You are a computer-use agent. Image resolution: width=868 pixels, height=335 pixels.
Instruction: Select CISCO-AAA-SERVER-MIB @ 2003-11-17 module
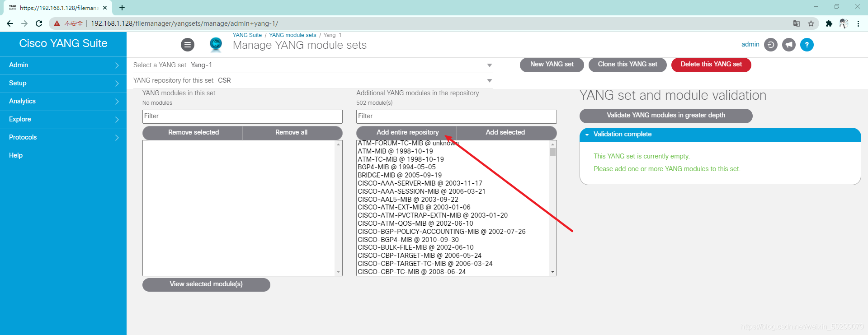click(453, 183)
